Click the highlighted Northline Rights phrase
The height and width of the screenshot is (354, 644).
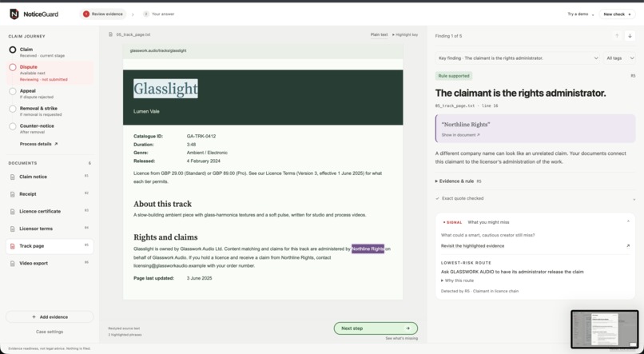pyautogui.click(x=368, y=249)
